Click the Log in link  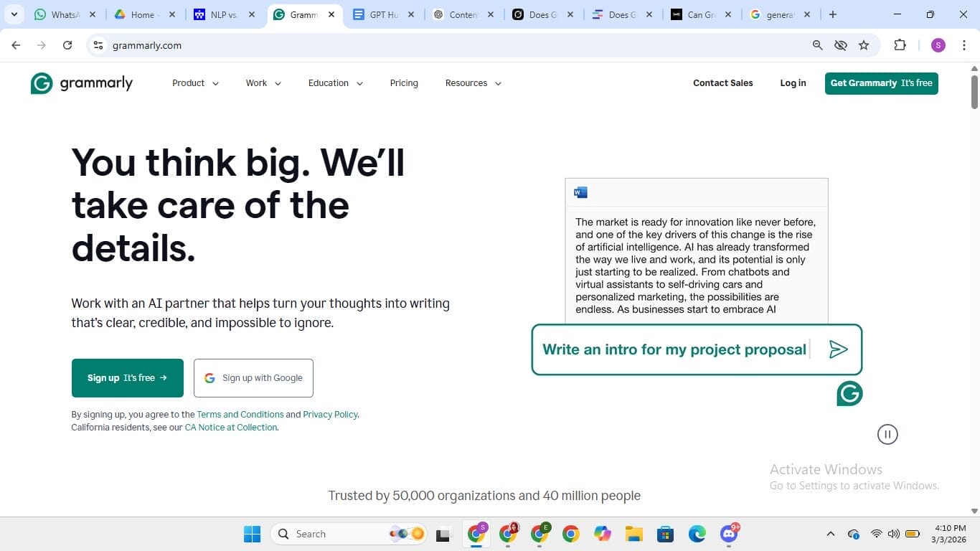793,83
